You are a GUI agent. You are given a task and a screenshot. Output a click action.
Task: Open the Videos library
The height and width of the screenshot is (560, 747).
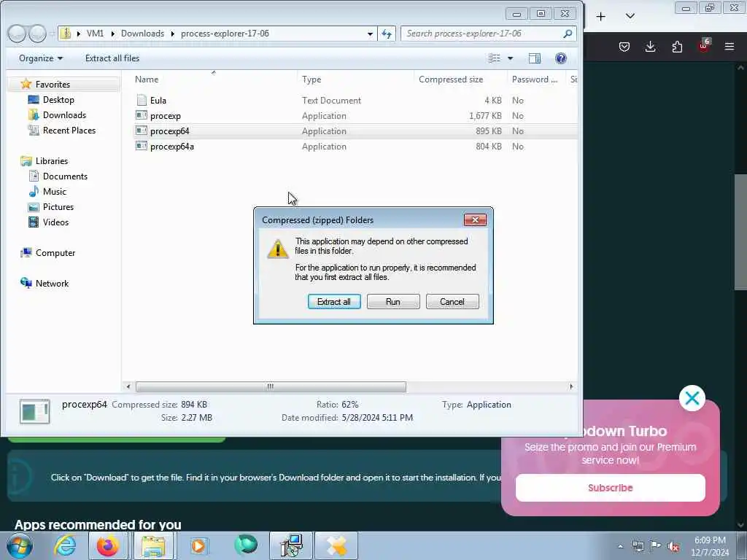(55, 222)
